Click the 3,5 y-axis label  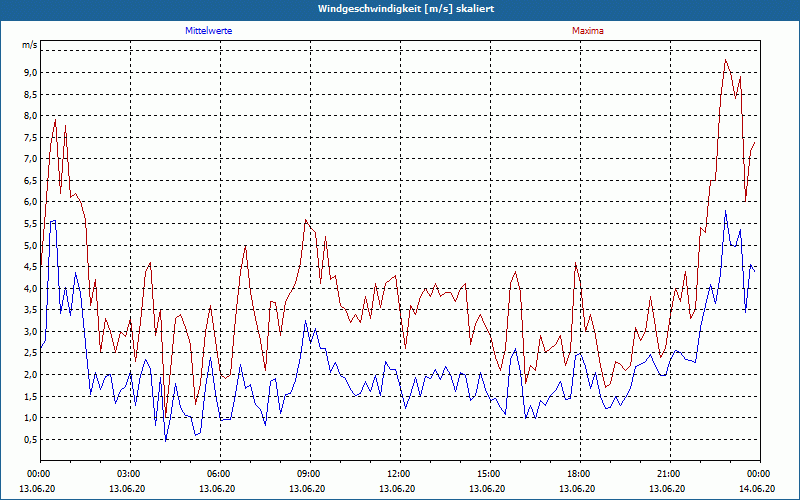click(x=30, y=310)
